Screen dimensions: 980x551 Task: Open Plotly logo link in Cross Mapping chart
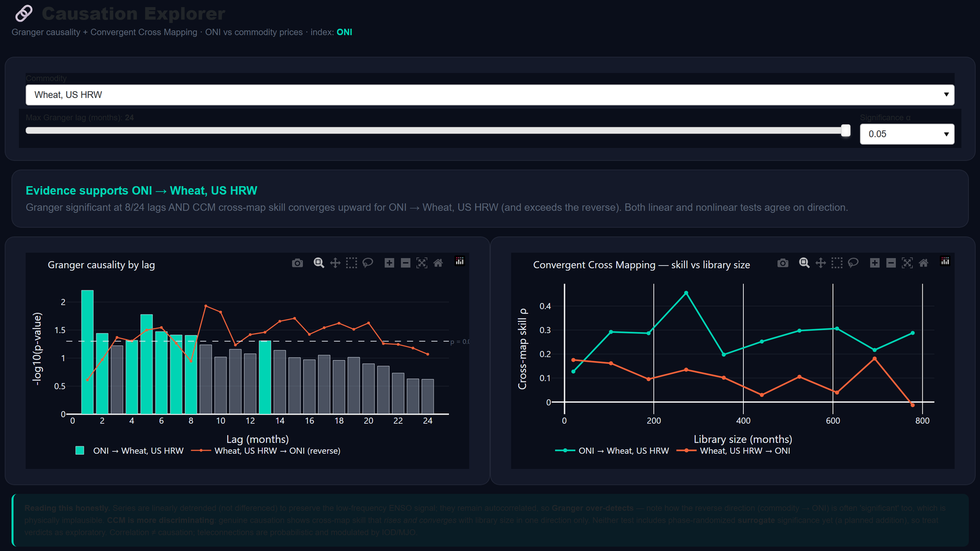point(945,261)
